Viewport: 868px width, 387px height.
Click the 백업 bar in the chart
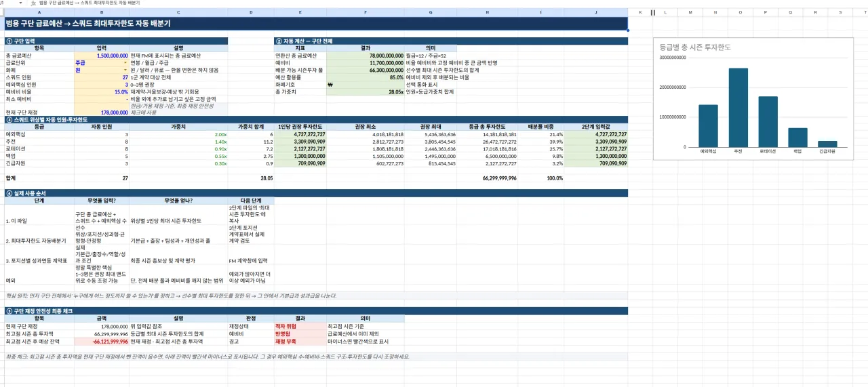point(797,138)
